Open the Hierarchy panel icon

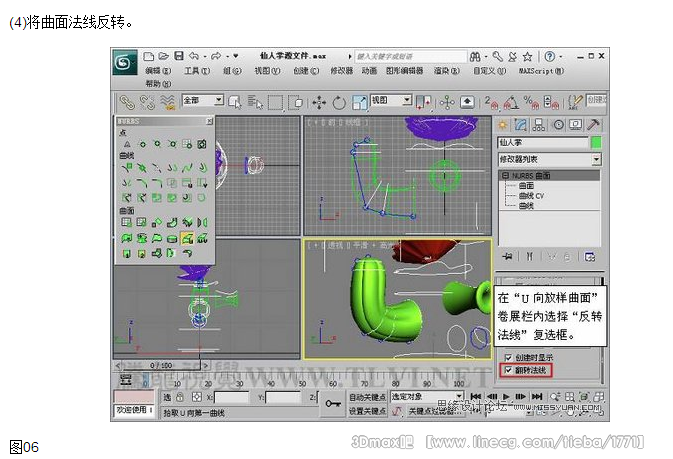tap(538, 125)
